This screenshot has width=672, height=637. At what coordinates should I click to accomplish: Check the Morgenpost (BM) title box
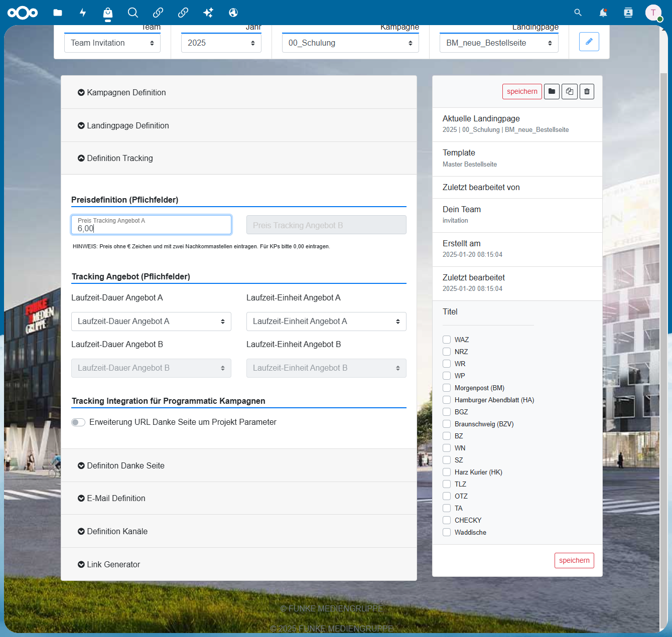click(447, 388)
